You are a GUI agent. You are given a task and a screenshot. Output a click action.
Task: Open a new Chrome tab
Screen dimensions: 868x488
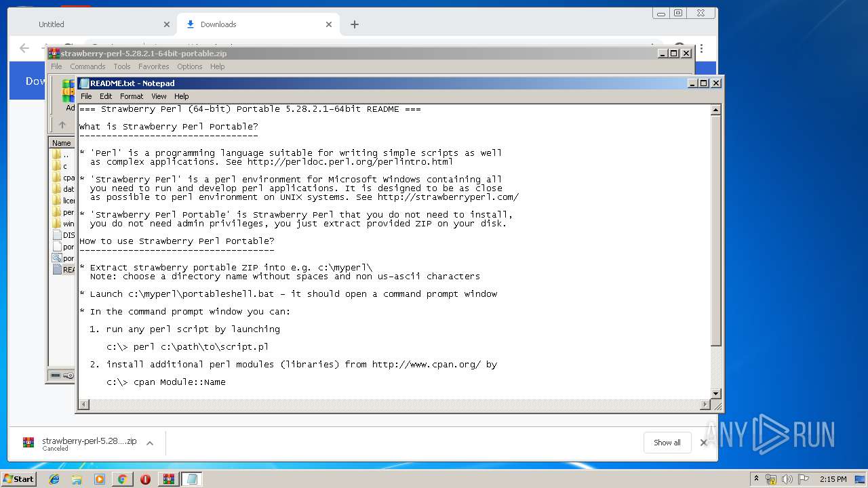pyautogui.click(x=354, y=24)
